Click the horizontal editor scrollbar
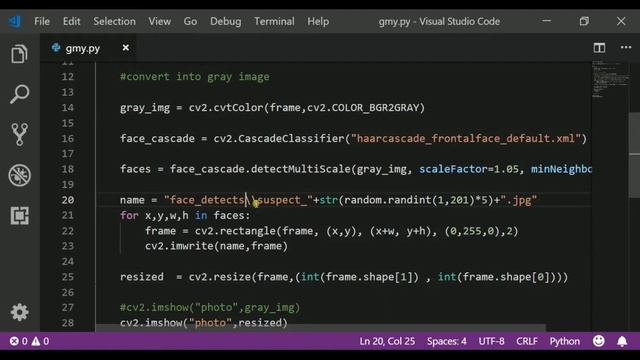Image resolution: width=640 pixels, height=360 pixels. point(320,328)
